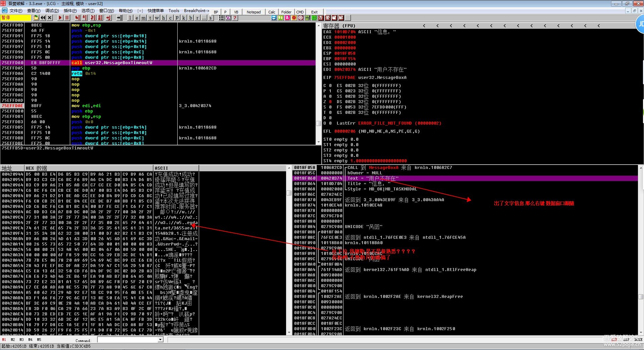Image resolution: width=644 pixels, height=350 pixels.
Task: Click the Close program X icon
Action: [x=50, y=18]
